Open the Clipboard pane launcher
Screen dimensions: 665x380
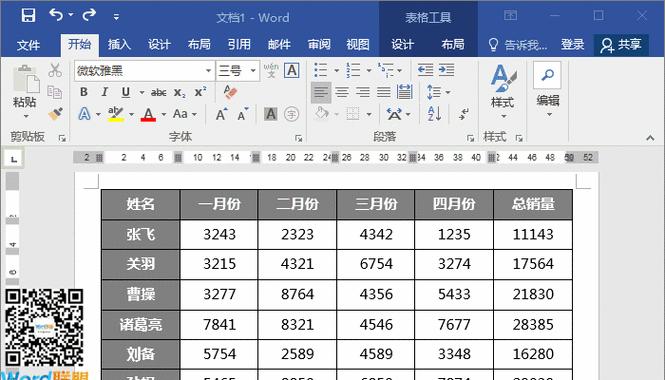(62, 138)
